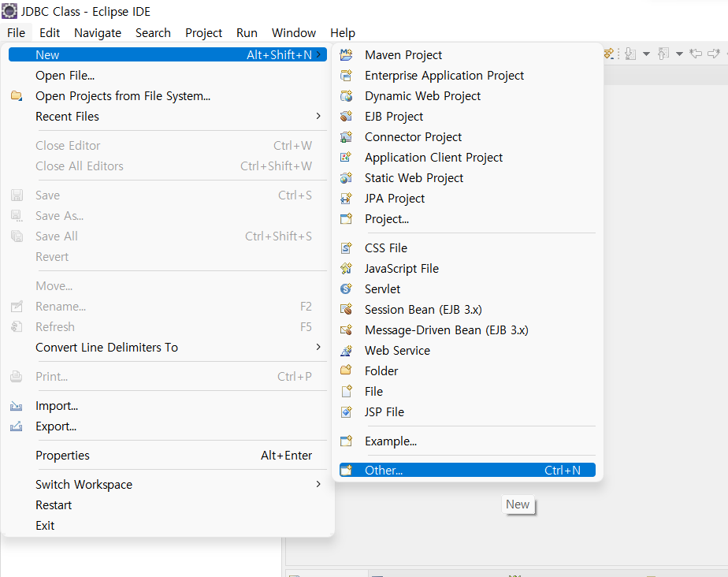The width and height of the screenshot is (728, 577).
Task: Click the Folder icon in New submenu
Action: click(346, 370)
